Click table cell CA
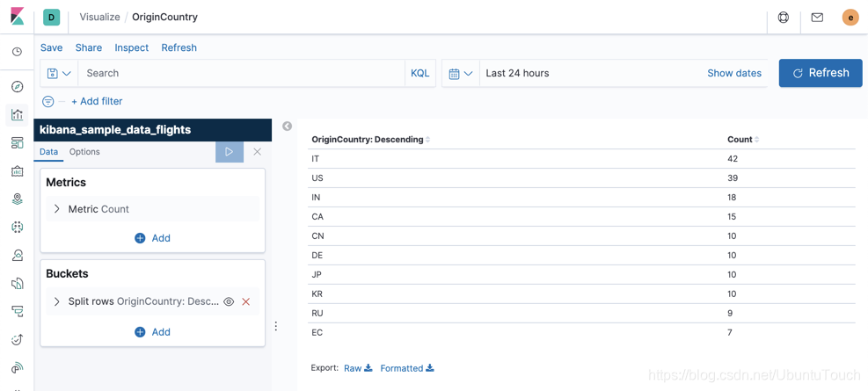 (317, 217)
